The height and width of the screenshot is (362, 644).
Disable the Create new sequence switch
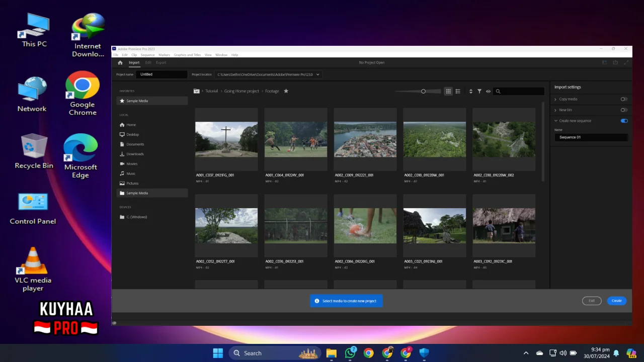[624, 121]
